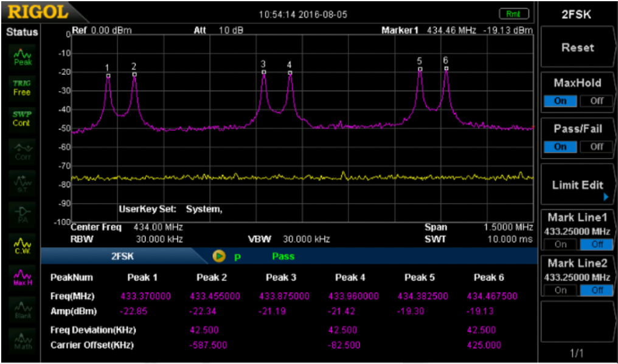
Task: Set Pass/Fail to Off
Action: pos(596,146)
